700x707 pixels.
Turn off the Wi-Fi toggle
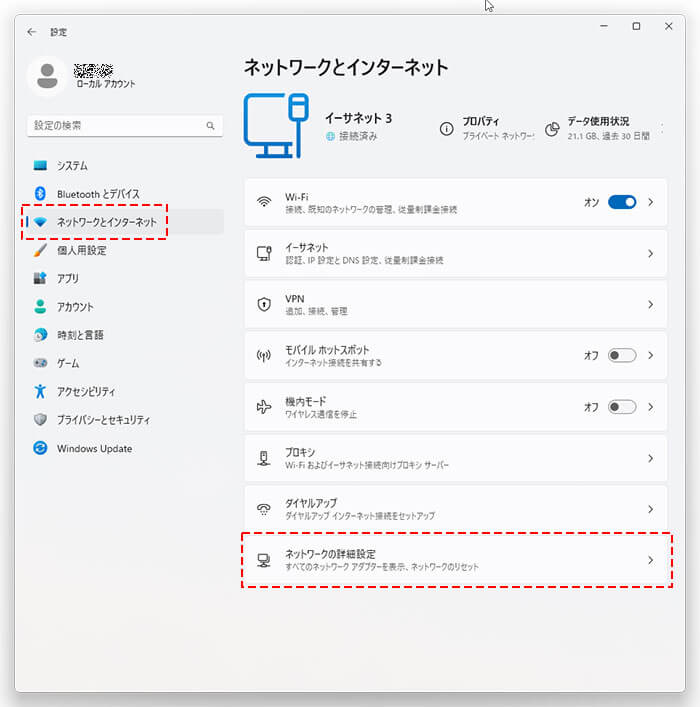click(x=622, y=202)
